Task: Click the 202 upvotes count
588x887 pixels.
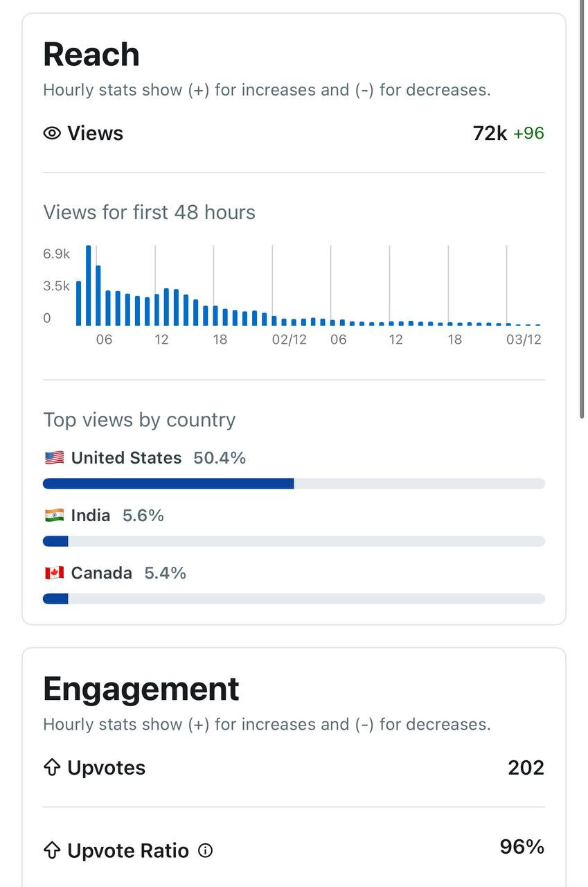Action: pos(526,768)
